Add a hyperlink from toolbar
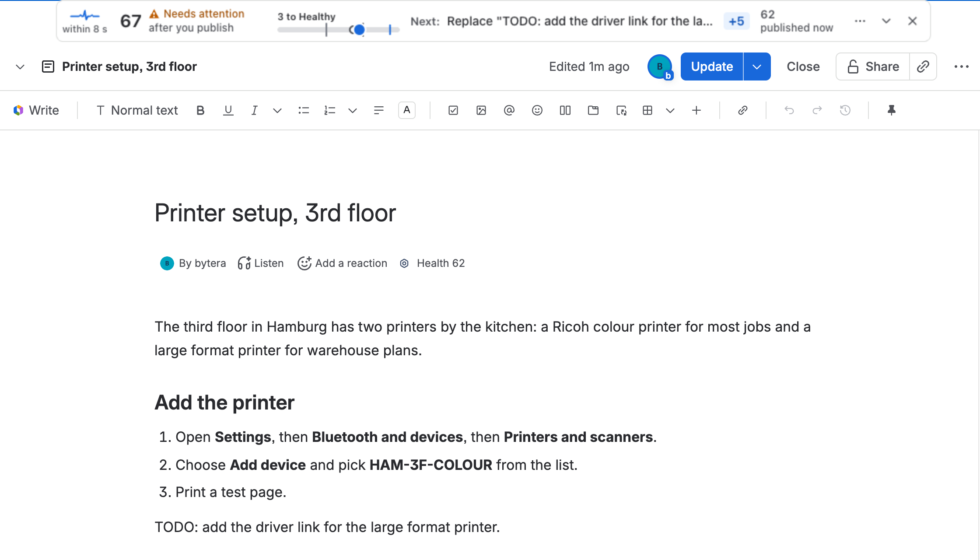This screenshot has height=560, width=980. coord(742,110)
